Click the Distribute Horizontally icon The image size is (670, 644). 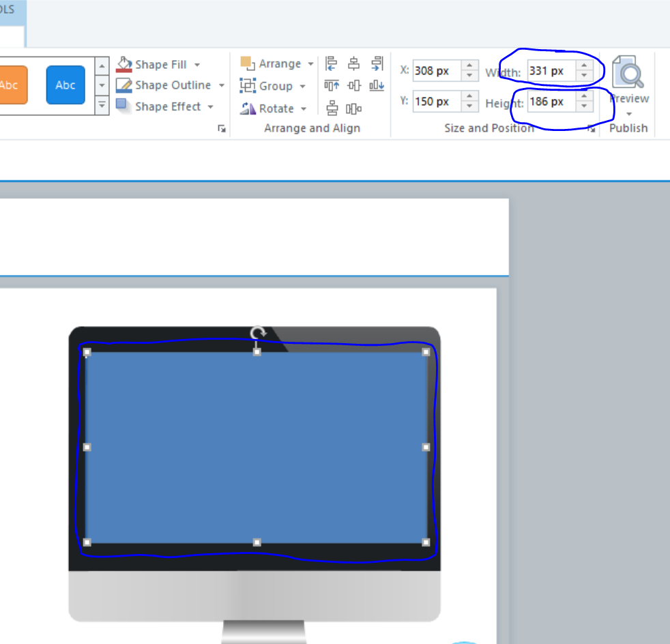(354, 109)
